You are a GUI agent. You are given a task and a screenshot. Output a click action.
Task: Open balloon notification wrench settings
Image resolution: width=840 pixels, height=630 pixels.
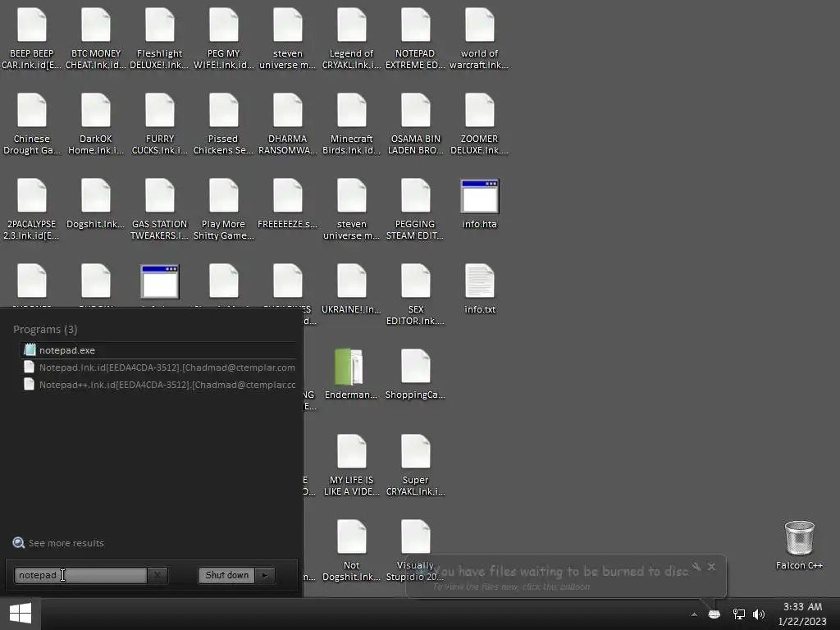[696, 566]
